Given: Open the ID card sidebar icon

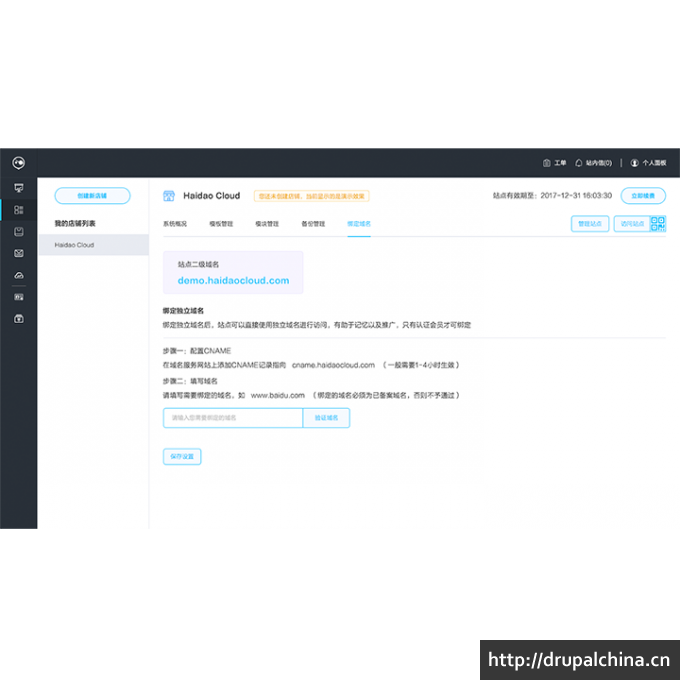Looking at the screenshot, I should (x=19, y=297).
